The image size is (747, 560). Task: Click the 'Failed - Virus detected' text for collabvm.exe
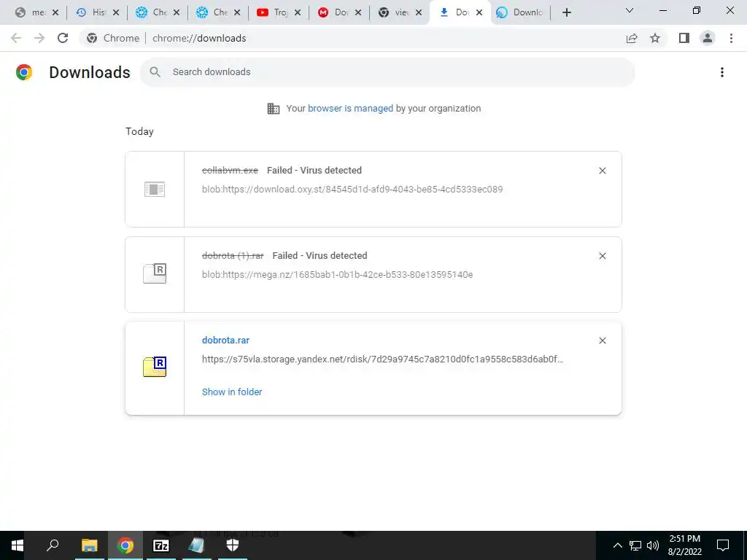tap(314, 171)
